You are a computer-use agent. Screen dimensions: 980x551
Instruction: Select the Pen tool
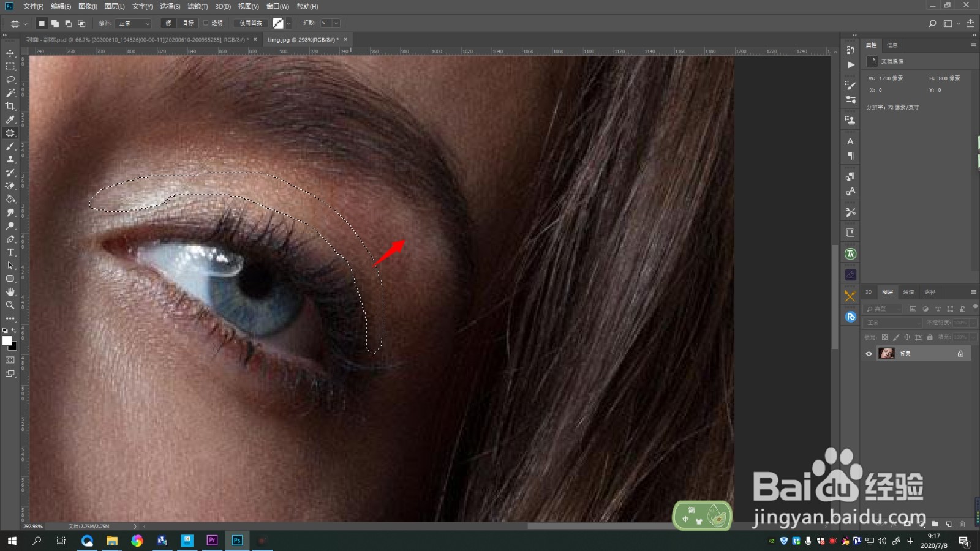[x=10, y=239]
